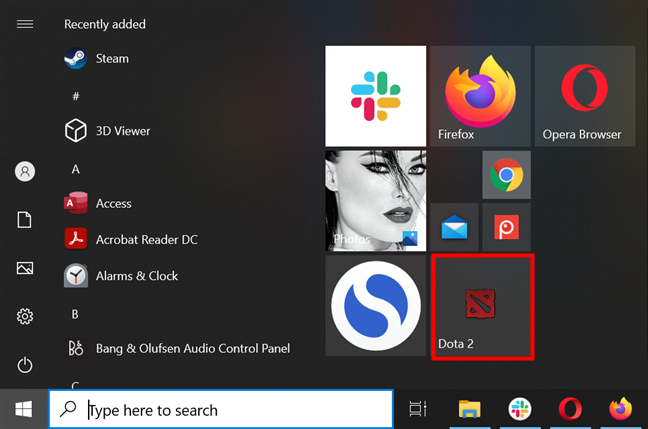
Task: Open Access from the app list
Action: (98, 203)
